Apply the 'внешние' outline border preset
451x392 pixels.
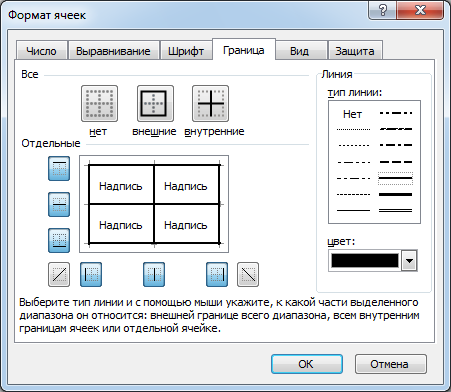(155, 103)
